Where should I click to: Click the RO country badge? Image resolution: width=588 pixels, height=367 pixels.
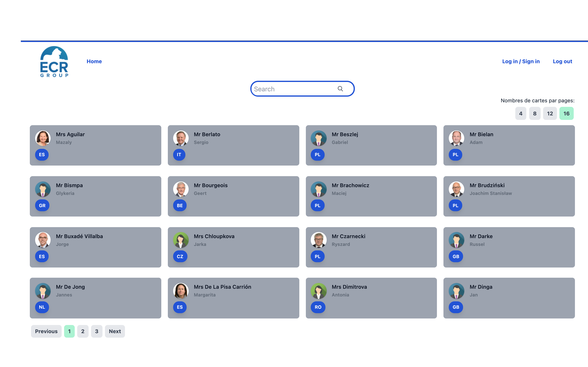(x=318, y=307)
